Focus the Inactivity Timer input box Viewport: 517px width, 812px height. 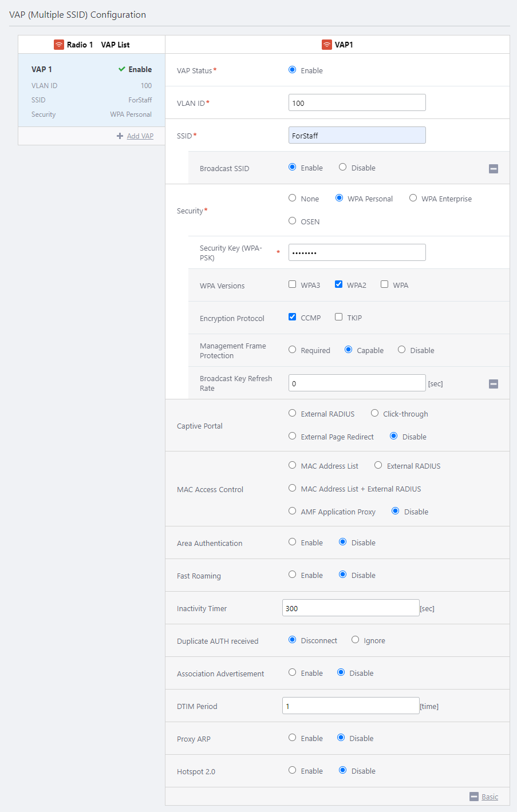350,608
